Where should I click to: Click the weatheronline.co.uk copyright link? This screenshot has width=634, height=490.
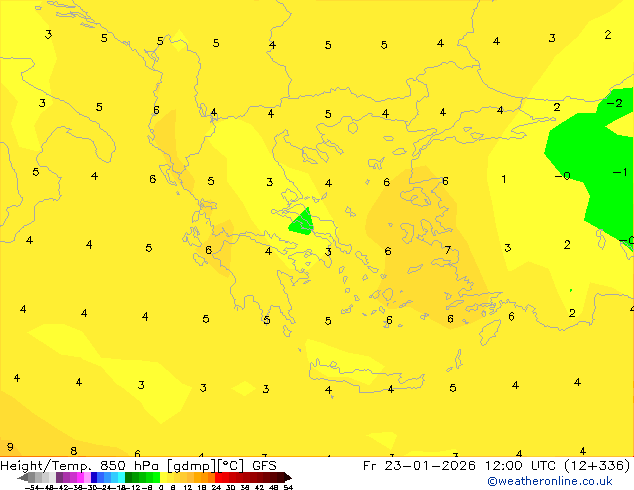tap(550, 481)
